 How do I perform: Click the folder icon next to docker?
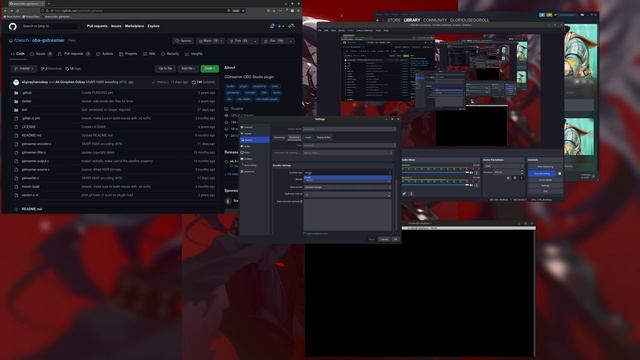tap(16, 101)
